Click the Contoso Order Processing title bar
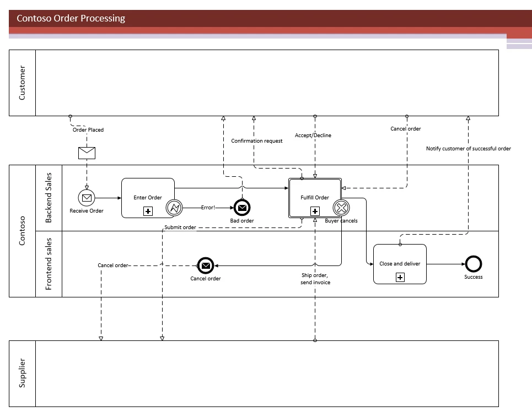The height and width of the screenshot is (412, 532). click(71, 18)
